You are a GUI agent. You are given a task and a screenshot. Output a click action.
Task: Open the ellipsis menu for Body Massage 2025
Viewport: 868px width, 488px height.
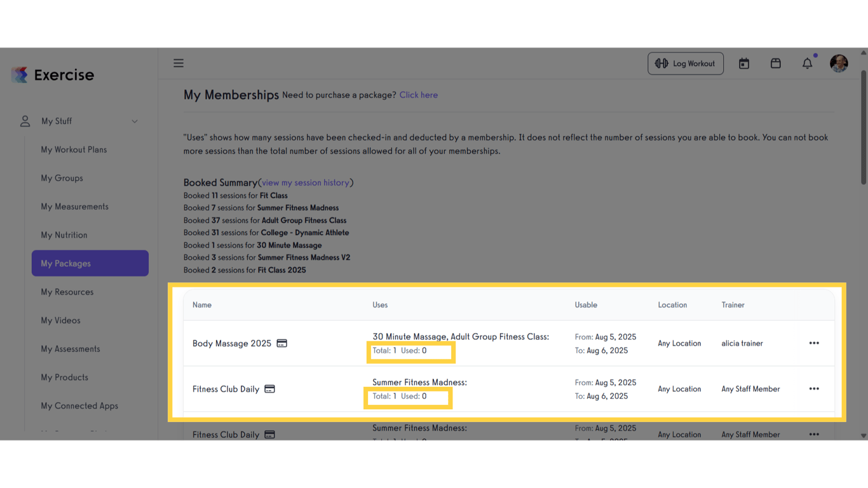[814, 342]
